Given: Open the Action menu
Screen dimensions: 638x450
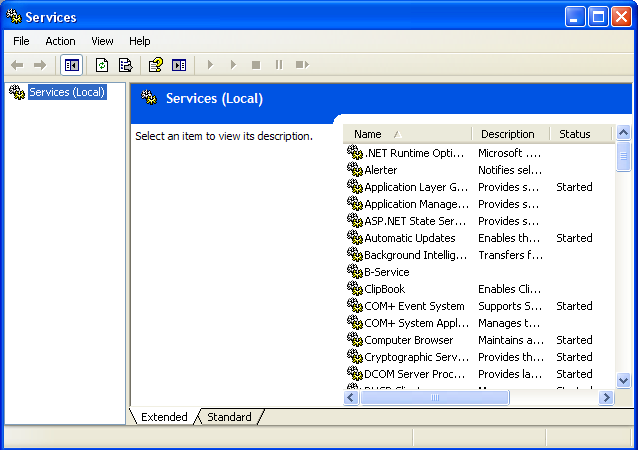Looking at the screenshot, I should 60,41.
